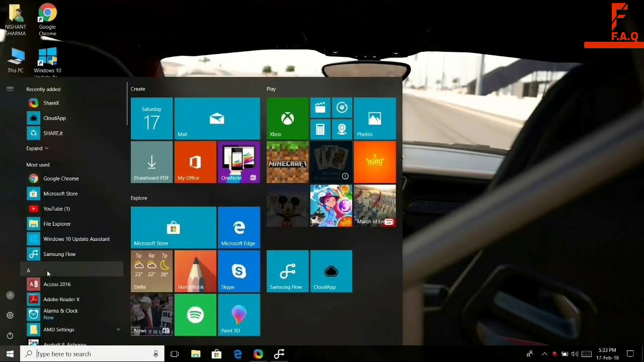Viewport: 644px width, 362px height.
Task: Open the taskbar clock and date
Action: click(x=607, y=354)
